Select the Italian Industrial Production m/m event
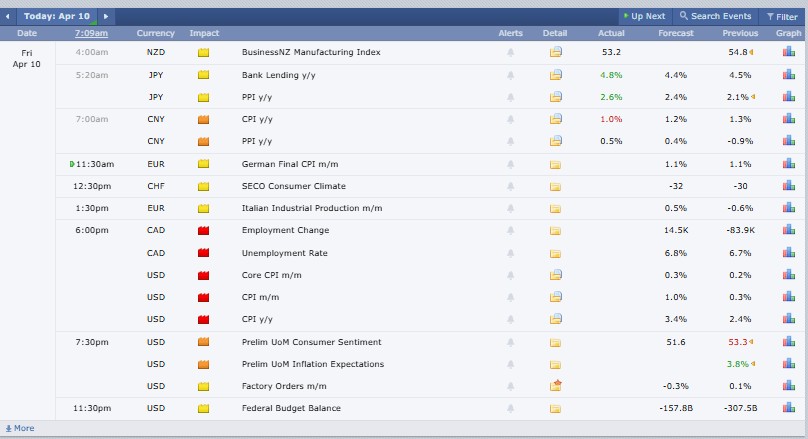The width and height of the screenshot is (808, 439). (x=312, y=208)
